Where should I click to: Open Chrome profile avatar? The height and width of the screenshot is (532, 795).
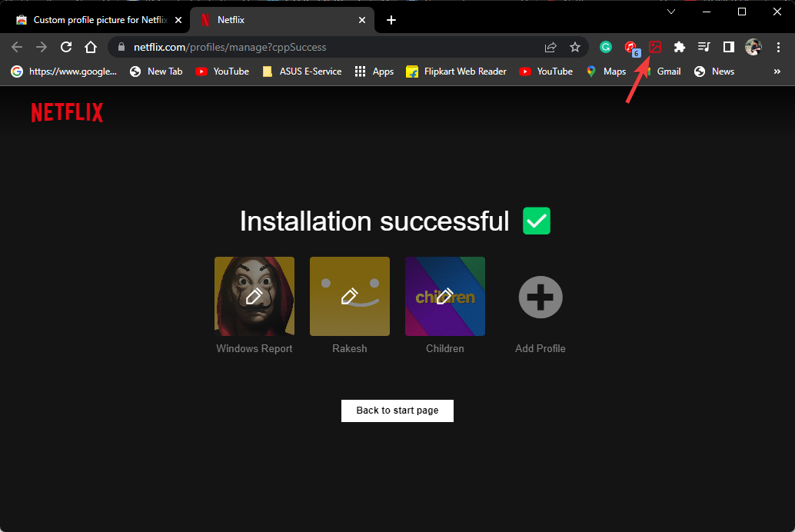(753, 47)
